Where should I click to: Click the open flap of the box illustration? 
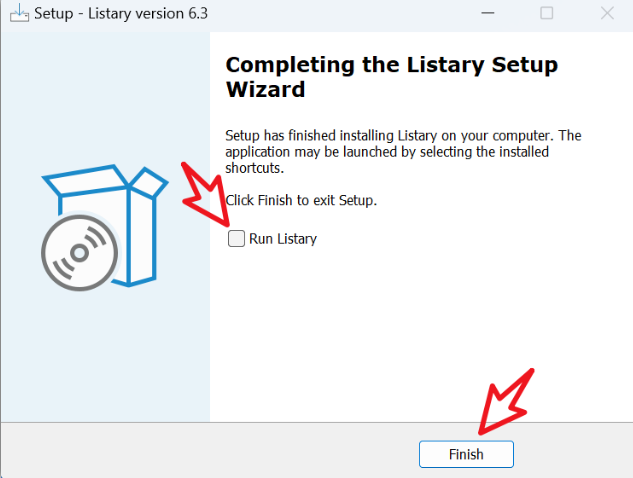point(147,182)
